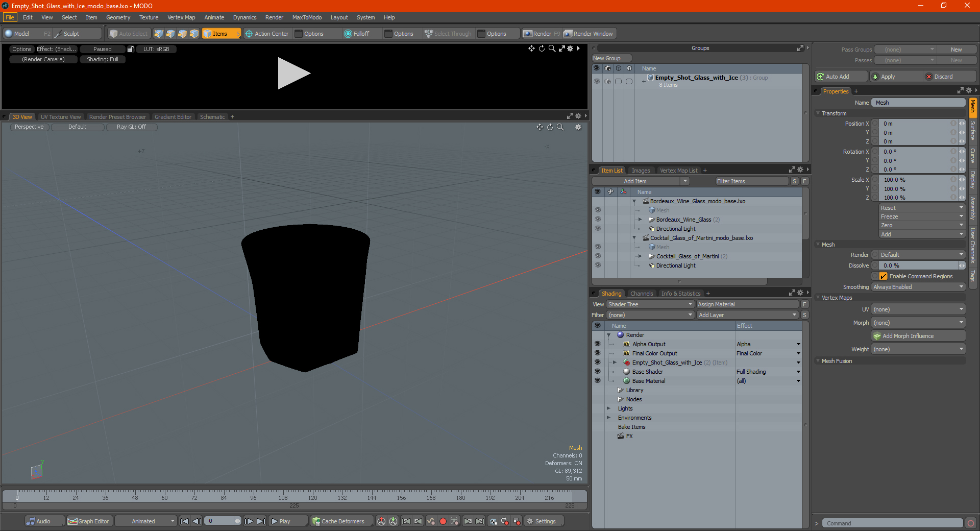Click the 3D viewport rotate icon
980x531 pixels.
pyautogui.click(x=550, y=127)
